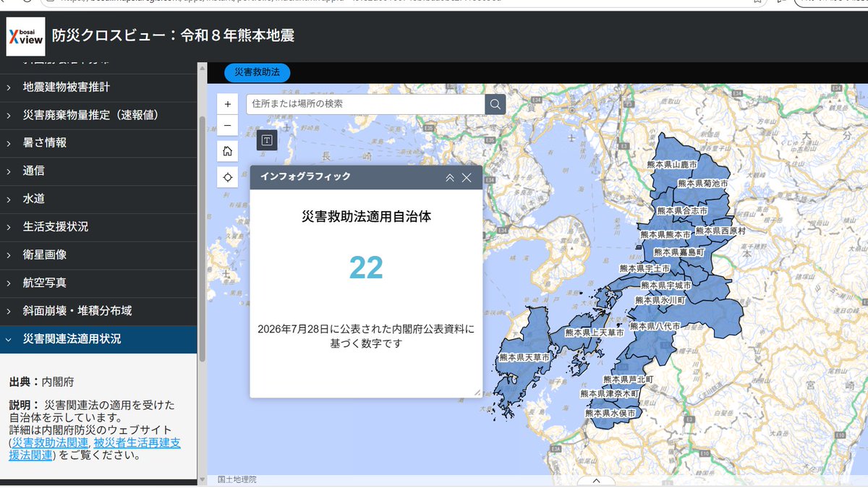Click the 熊本県菊池市 map label

point(702,184)
